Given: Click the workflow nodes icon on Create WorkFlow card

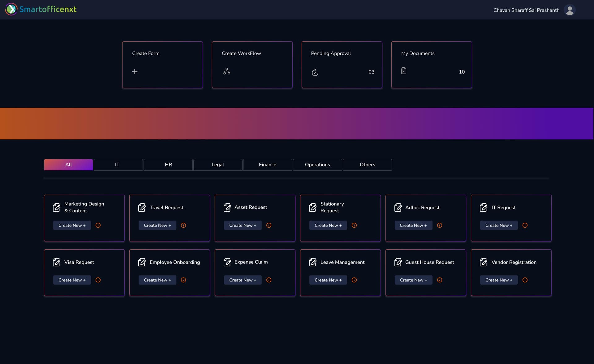Looking at the screenshot, I should [227, 71].
